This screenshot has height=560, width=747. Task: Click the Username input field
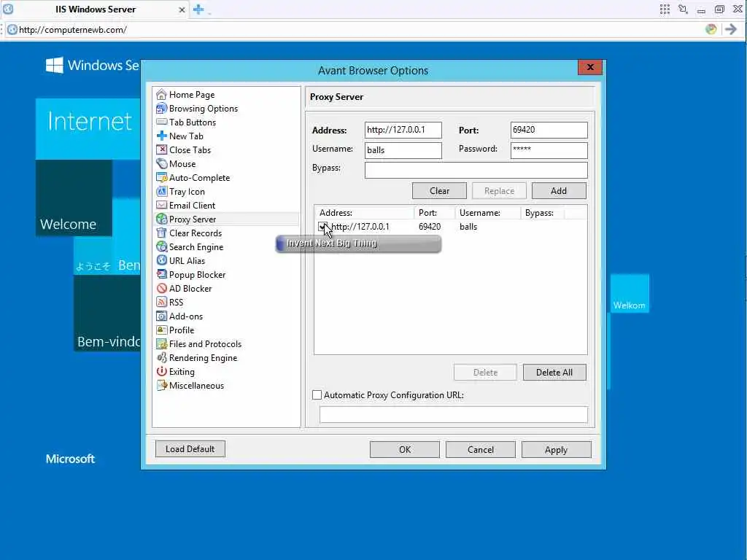(x=403, y=150)
